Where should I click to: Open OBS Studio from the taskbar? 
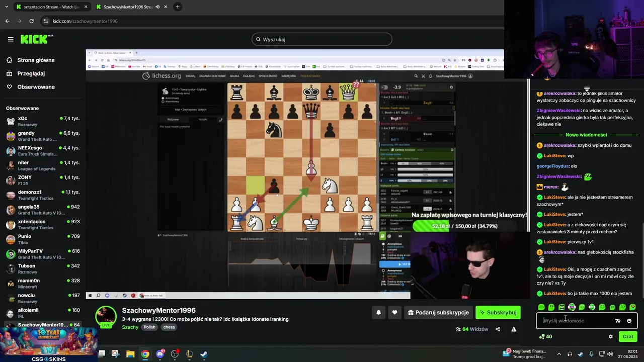175,354
